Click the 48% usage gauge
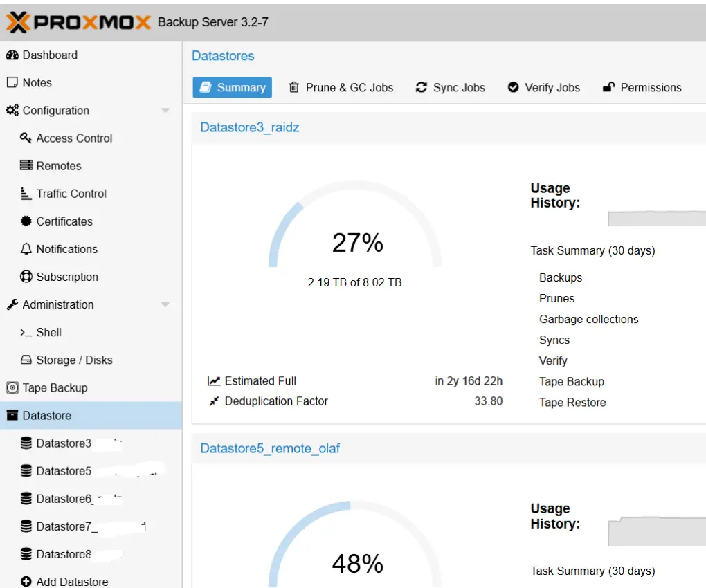 pyautogui.click(x=355, y=544)
